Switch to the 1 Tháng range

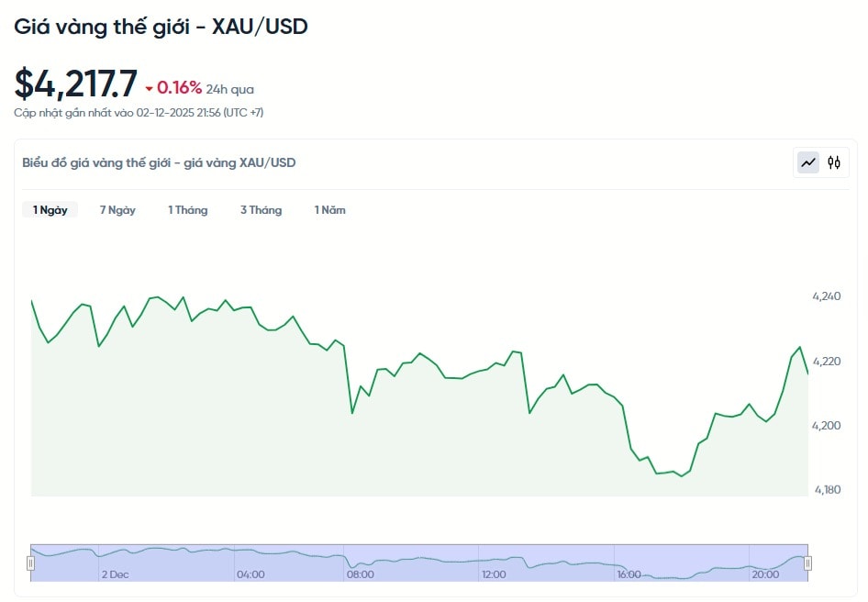pyautogui.click(x=187, y=210)
